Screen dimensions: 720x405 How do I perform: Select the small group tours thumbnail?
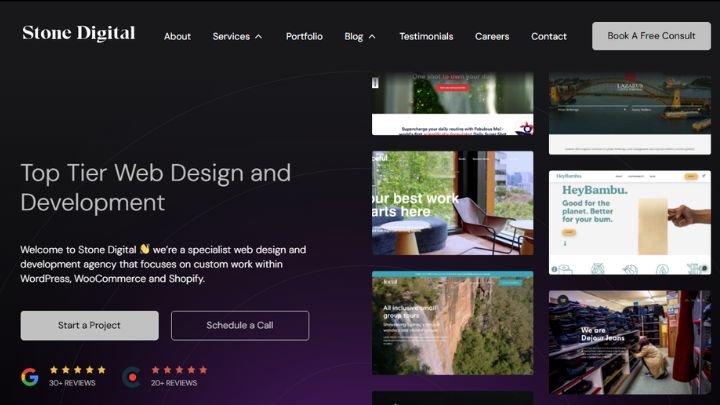click(452, 323)
